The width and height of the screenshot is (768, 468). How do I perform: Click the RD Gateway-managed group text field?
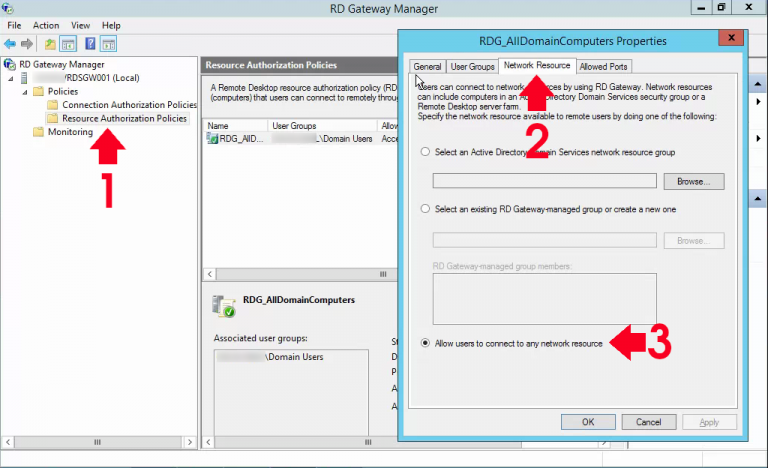point(544,240)
